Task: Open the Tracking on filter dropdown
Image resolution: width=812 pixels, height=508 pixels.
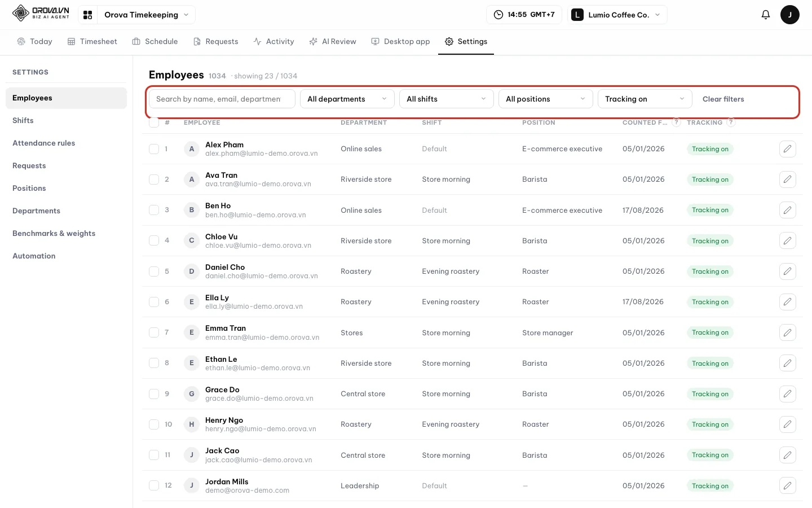Action: pyautogui.click(x=645, y=99)
